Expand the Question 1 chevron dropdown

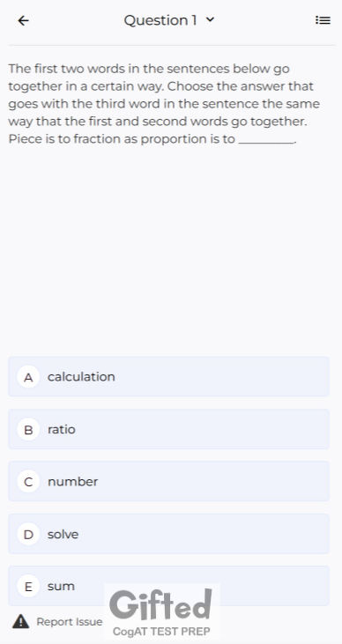210,19
